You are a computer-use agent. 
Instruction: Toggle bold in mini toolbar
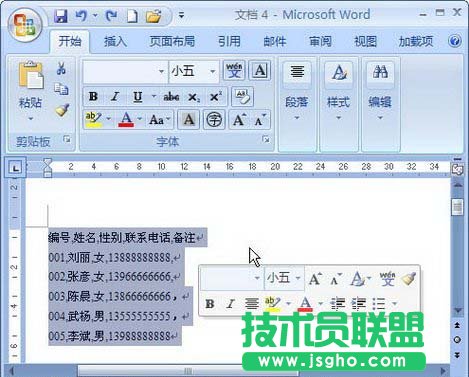pos(210,304)
